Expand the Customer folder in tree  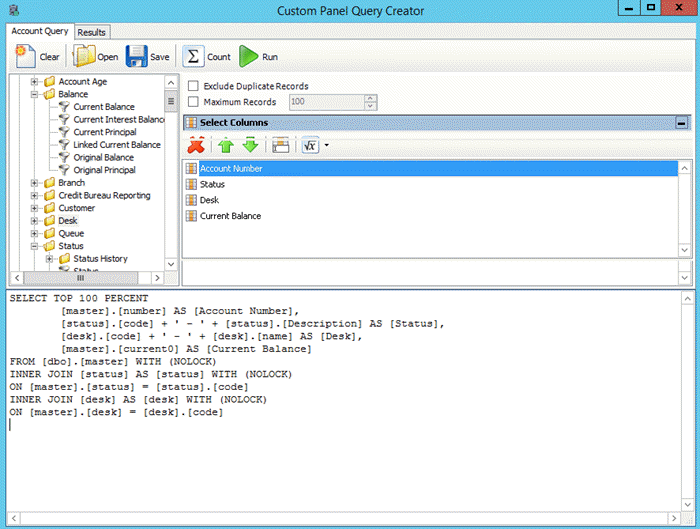pos(35,208)
